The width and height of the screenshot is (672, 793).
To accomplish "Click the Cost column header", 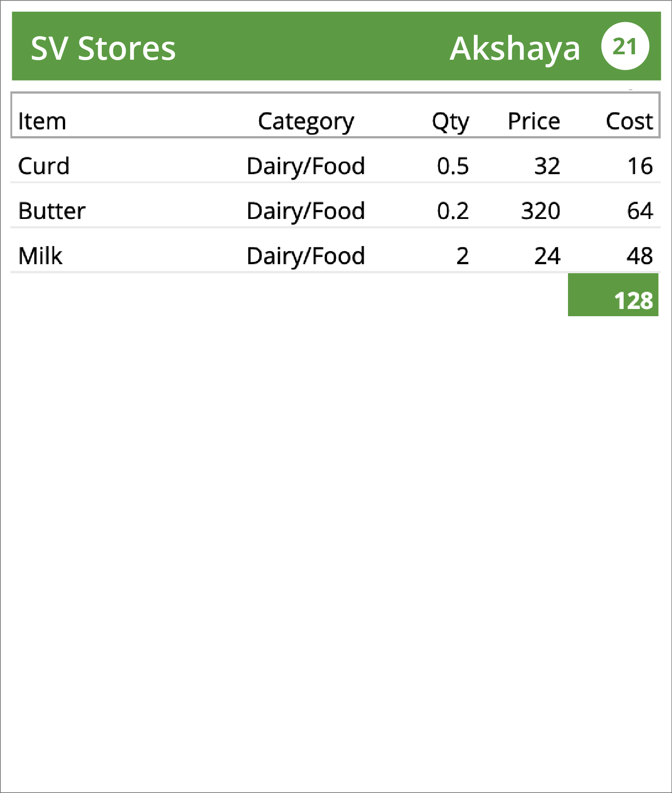I will (x=629, y=121).
